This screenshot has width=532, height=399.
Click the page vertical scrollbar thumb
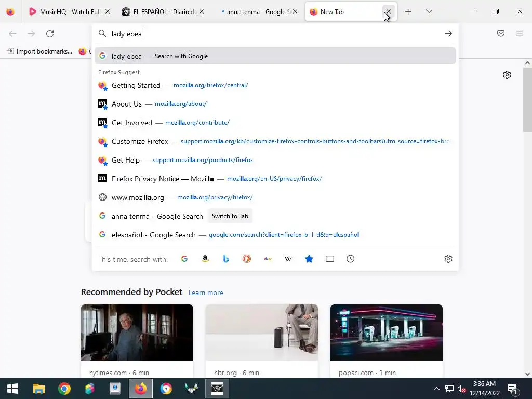pyautogui.click(x=528, y=99)
